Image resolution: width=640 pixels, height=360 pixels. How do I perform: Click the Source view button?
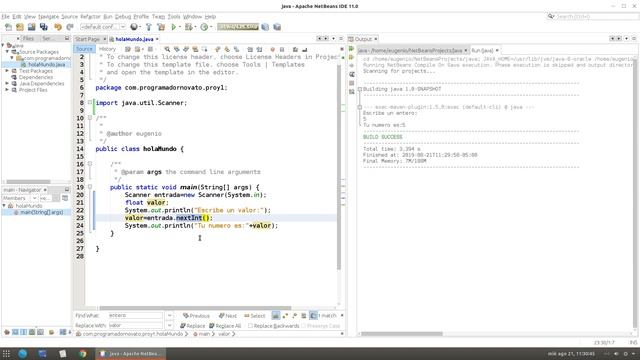click(84, 49)
